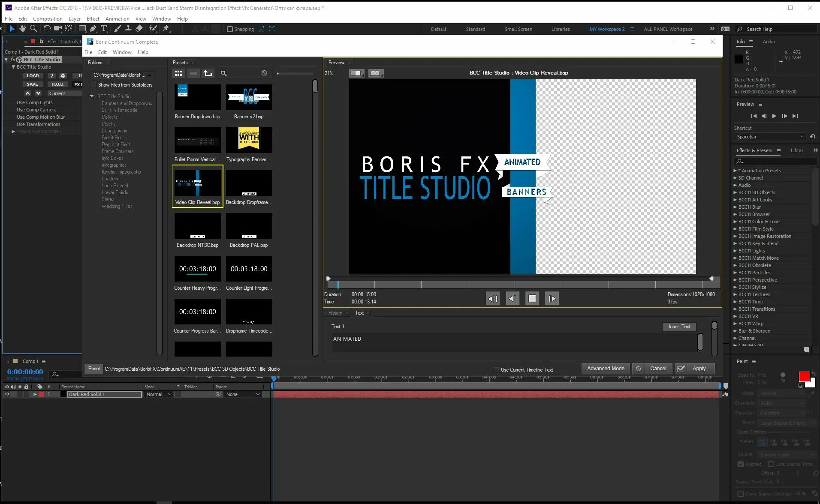Select the Puppet Pin tool
The image size is (820, 504).
pos(166,29)
